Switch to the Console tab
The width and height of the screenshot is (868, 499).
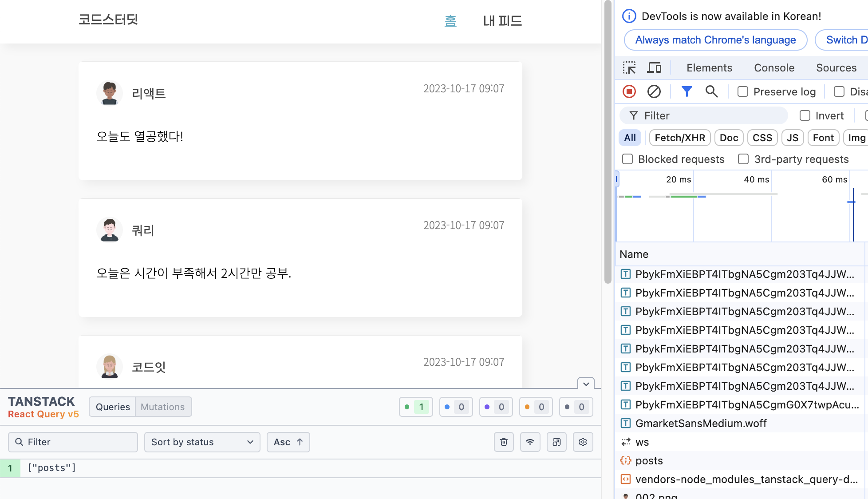click(x=774, y=68)
